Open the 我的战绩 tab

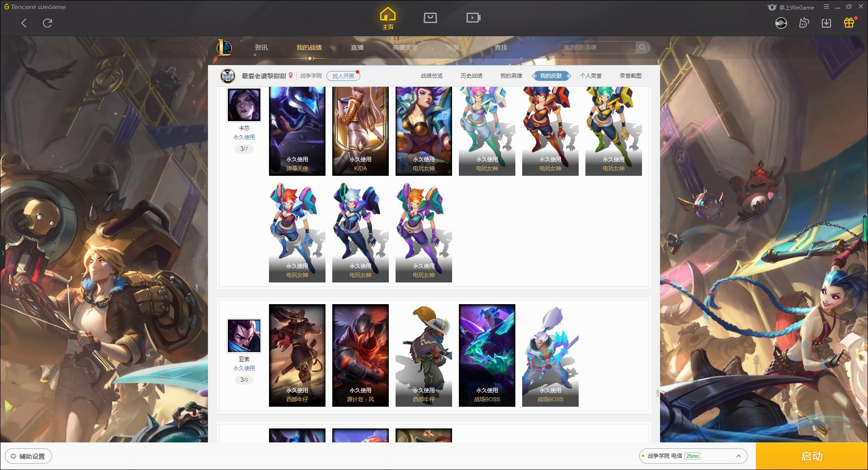tap(309, 47)
